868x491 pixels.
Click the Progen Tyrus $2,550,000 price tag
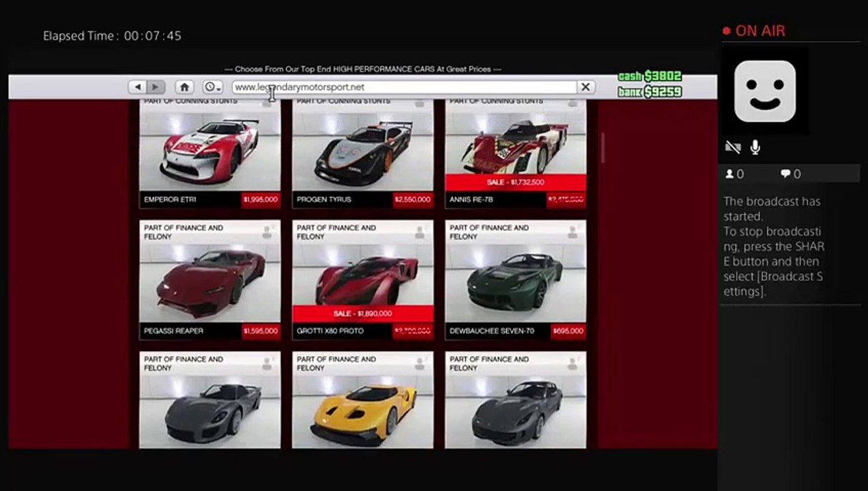click(414, 200)
